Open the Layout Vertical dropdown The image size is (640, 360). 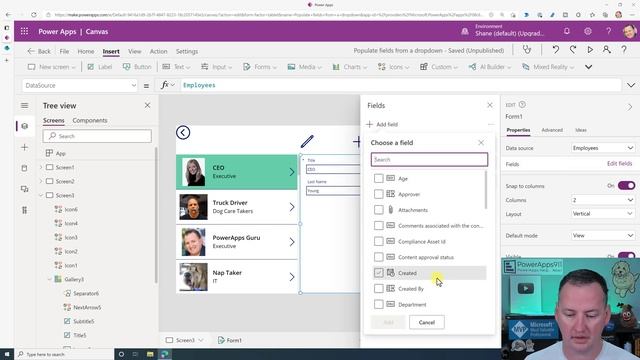603,213
